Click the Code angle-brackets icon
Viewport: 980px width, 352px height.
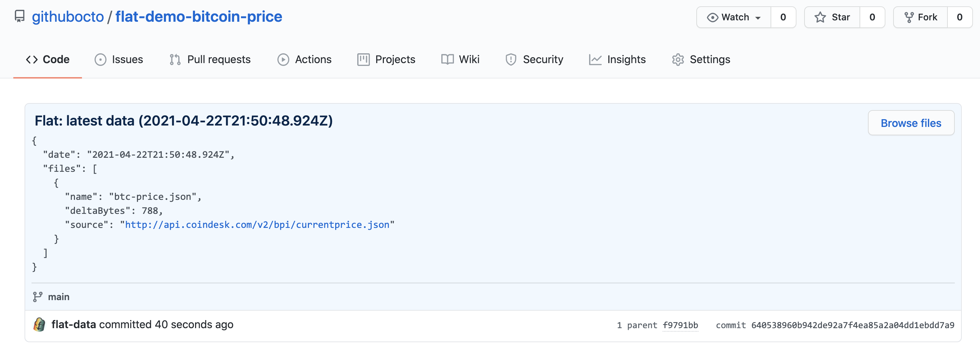(x=32, y=60)
